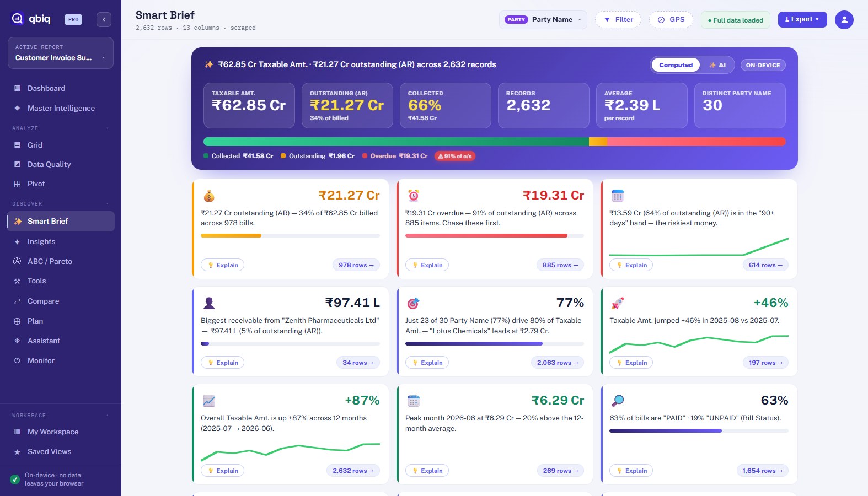The height and width of the screenshot is (496, 868).
Task: Expand the Active Report selector
Action: [61, 53]
